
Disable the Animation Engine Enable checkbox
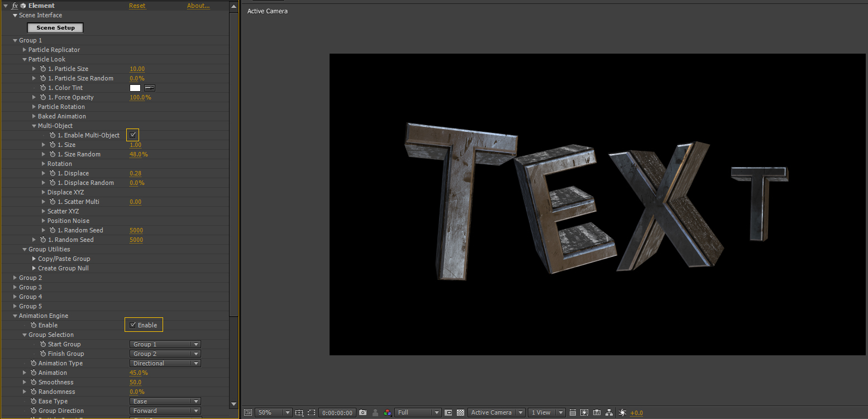(133, 325)
